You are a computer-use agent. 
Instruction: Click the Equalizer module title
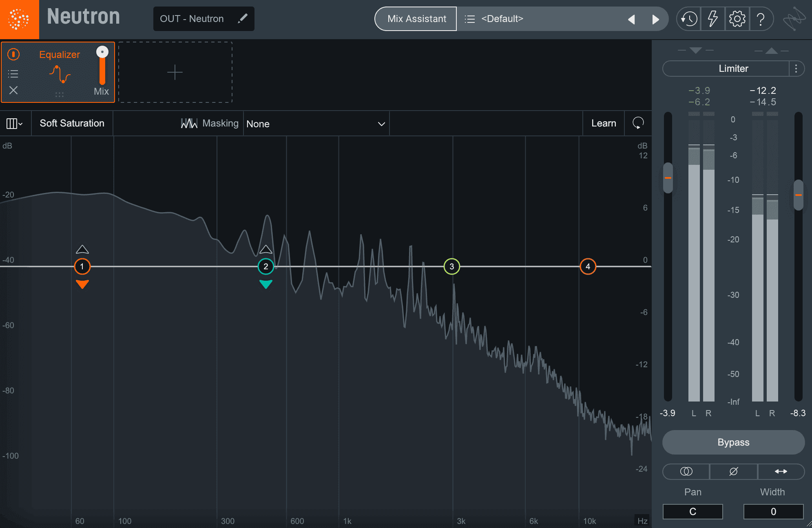(60, 55)
